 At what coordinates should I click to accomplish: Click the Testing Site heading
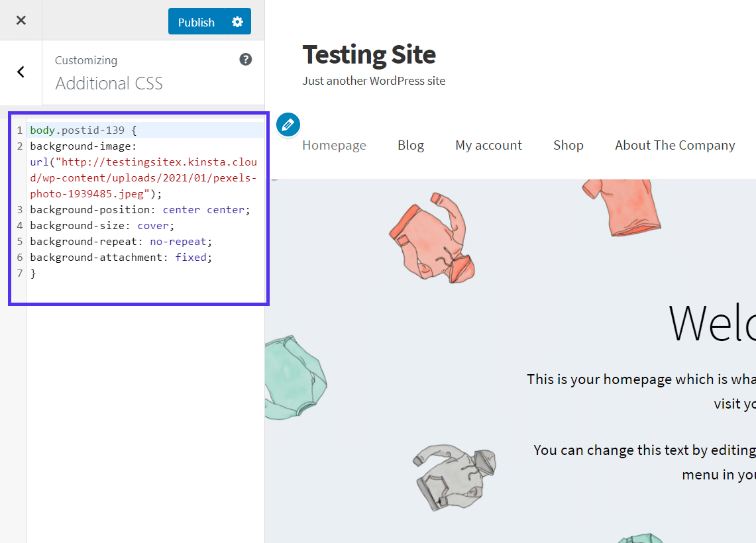click(368, 54)
